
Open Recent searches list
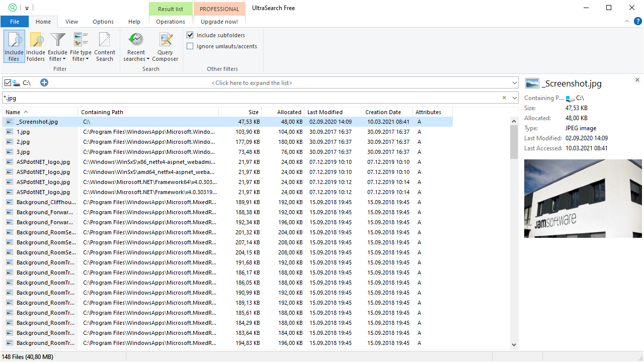[136, 46]
